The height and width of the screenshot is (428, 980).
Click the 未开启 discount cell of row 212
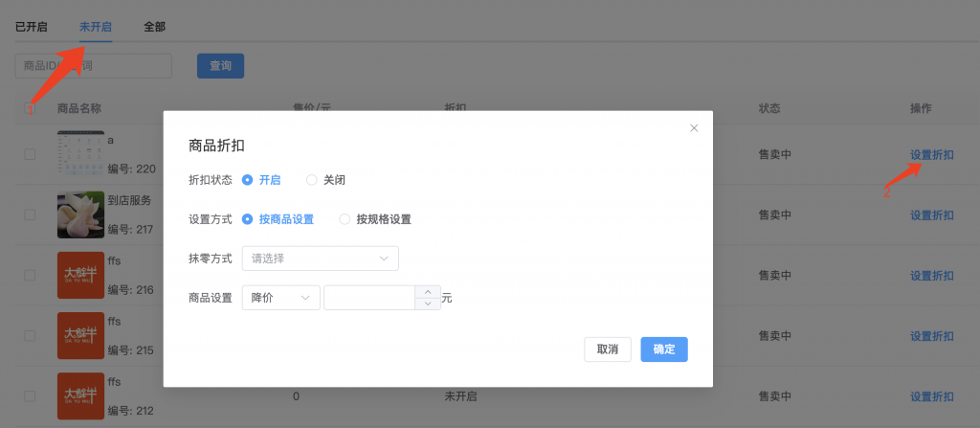(460, 396)
